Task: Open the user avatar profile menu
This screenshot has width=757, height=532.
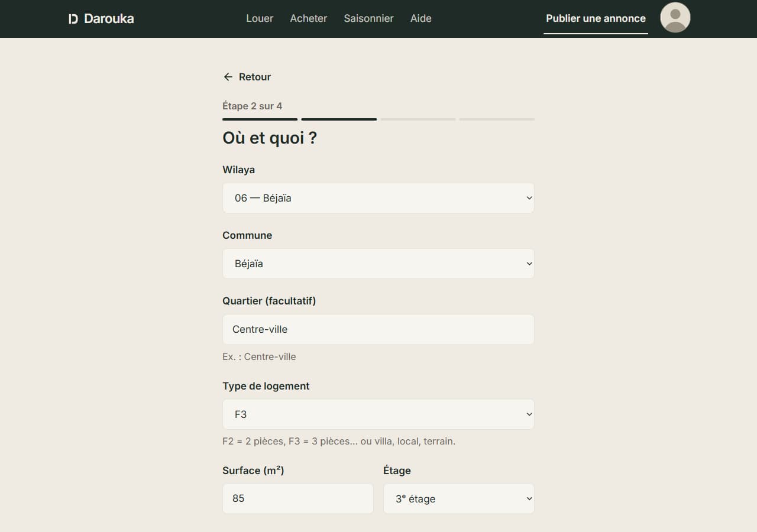Action: click(x=675, y=18)
